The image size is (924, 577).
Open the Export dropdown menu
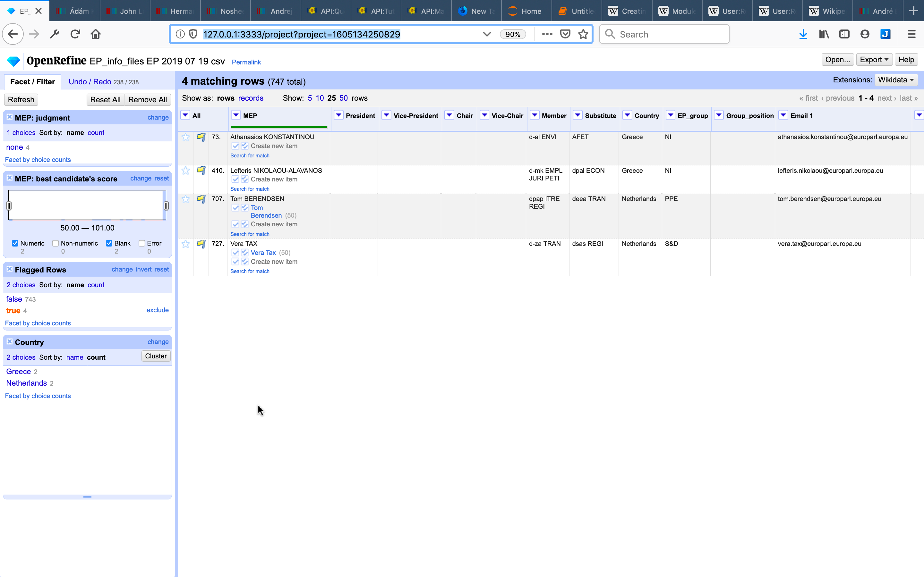pyautogui.click(x=874, y=60)
